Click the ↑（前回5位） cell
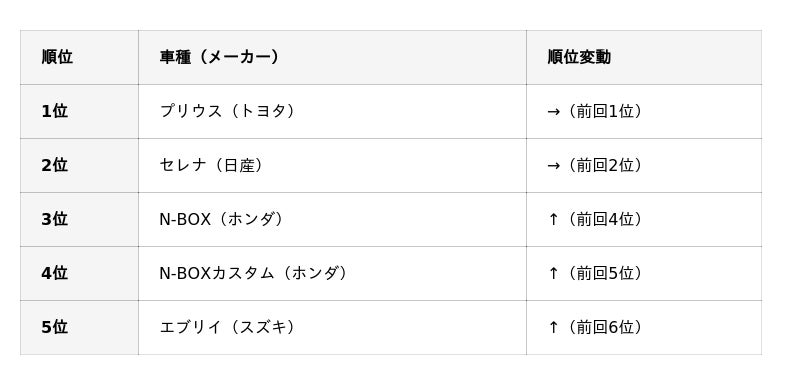800x385 pixels. 644,273
